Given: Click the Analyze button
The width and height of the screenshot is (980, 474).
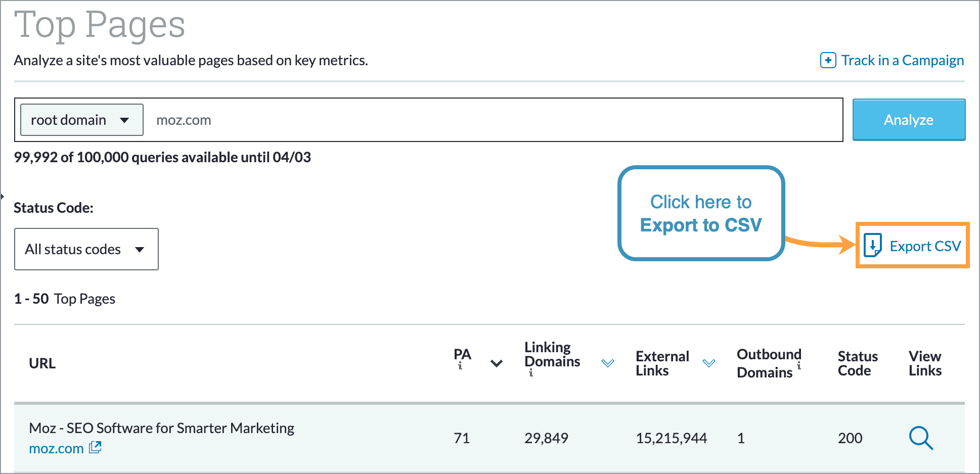Looking at the screenshot, I should point(908,120).
